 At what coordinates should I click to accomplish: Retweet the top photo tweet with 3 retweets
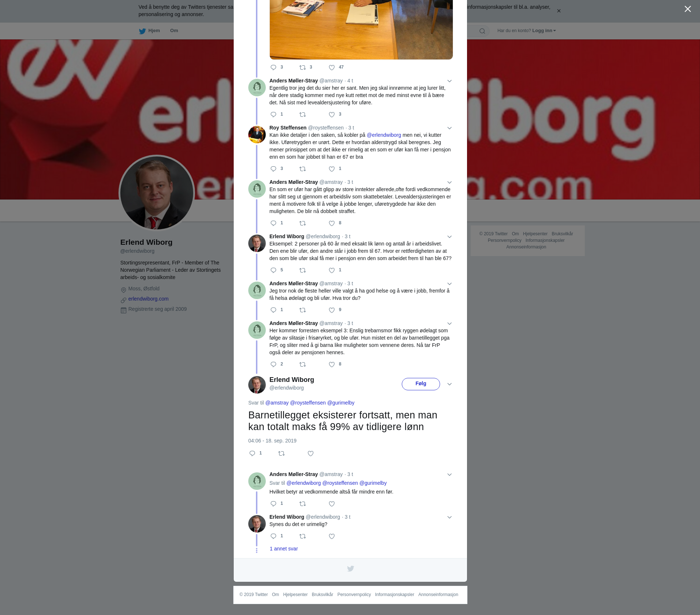[303, 67]
